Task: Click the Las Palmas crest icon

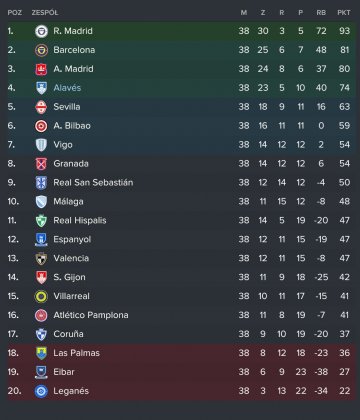Action: (x=41, y=353)
